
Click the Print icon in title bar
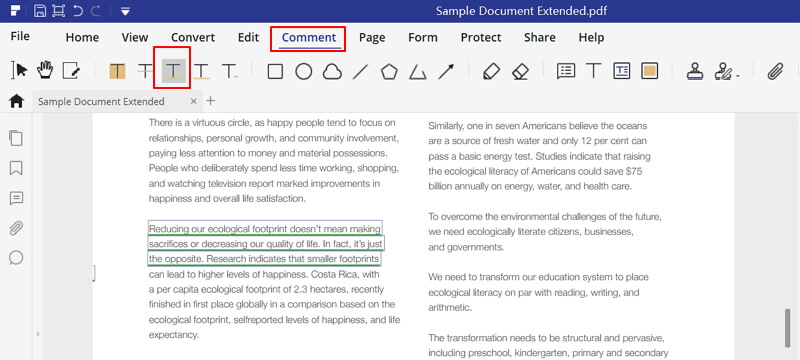(x=59, y=11)
